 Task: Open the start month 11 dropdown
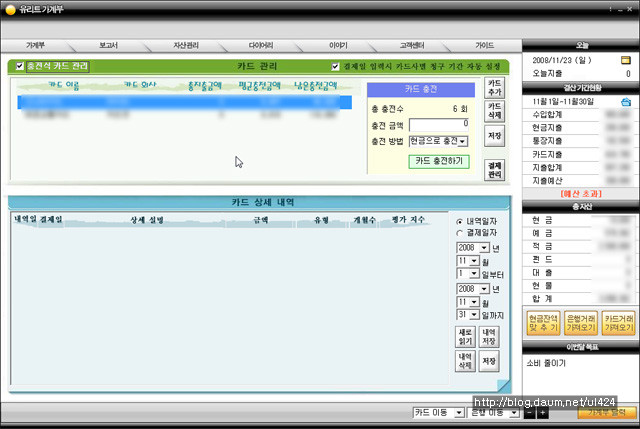[474, 261]
